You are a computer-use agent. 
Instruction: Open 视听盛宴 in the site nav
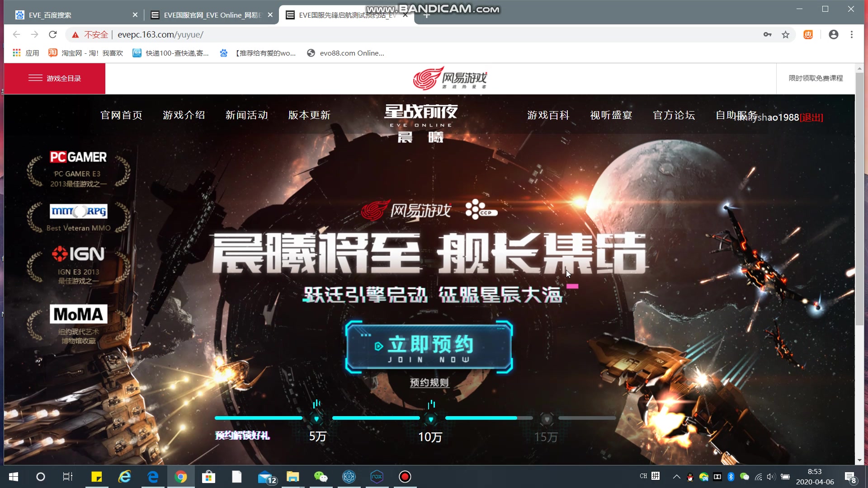[611, 115]
